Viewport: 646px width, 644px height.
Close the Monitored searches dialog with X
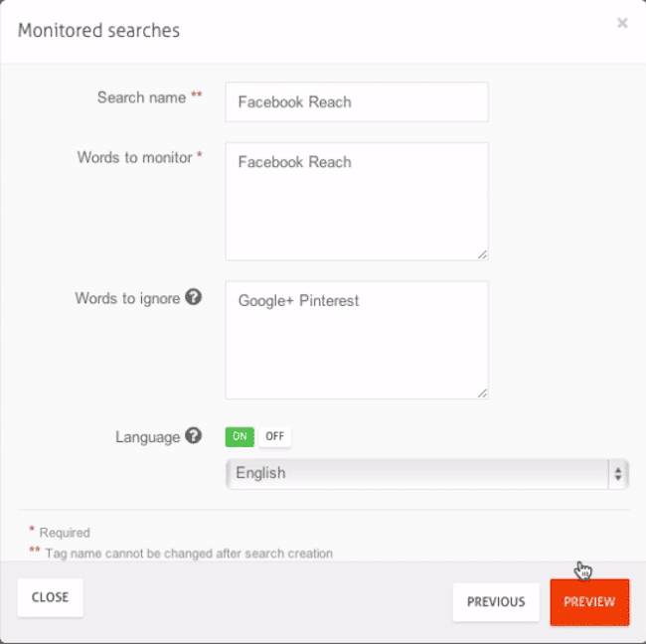point(622,23)
